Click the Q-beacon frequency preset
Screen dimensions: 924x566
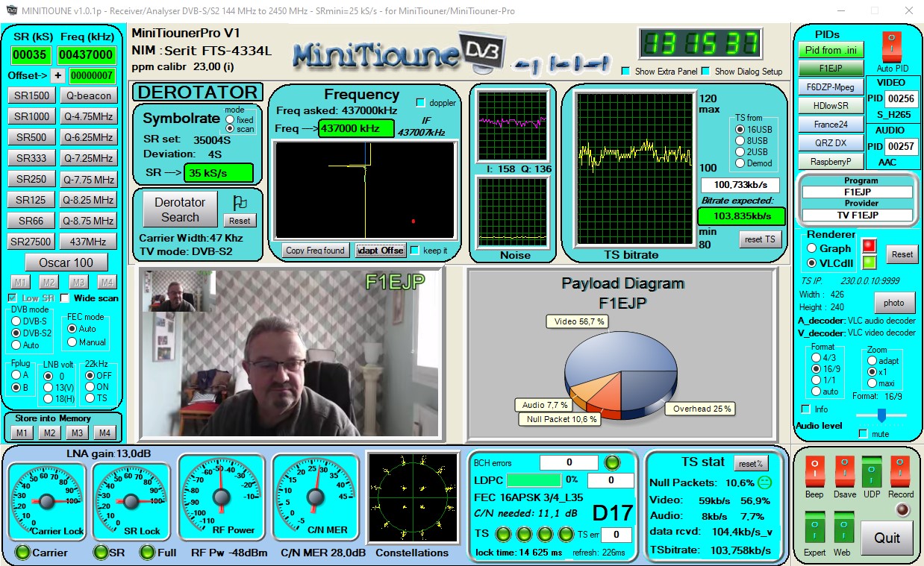click(x=89, y=95)
